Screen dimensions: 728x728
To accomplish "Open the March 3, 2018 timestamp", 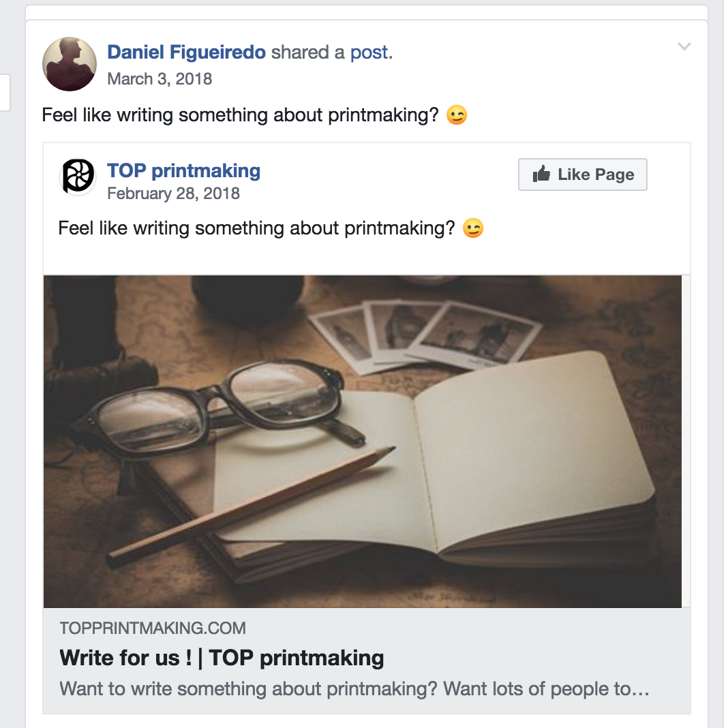I will [x=160, y=79].
